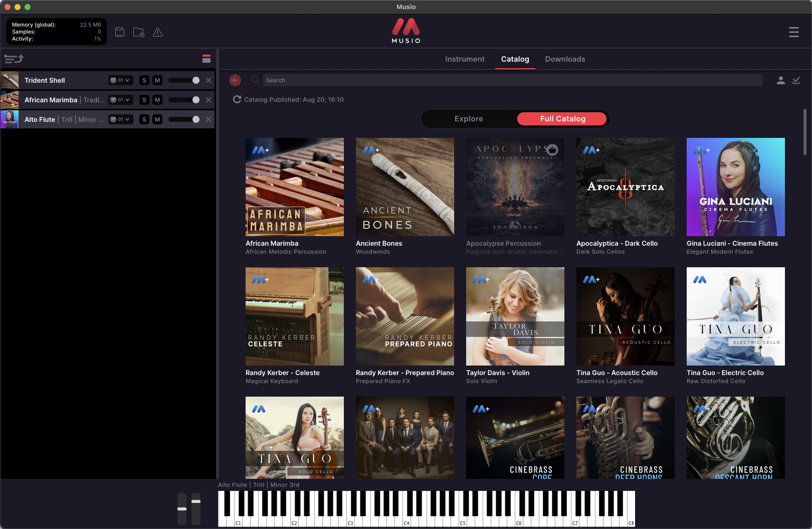Open MIDI channel dropdown for Alto Flute
The image size is (812, 529).
pyautogui.click(x=120, y=119)
